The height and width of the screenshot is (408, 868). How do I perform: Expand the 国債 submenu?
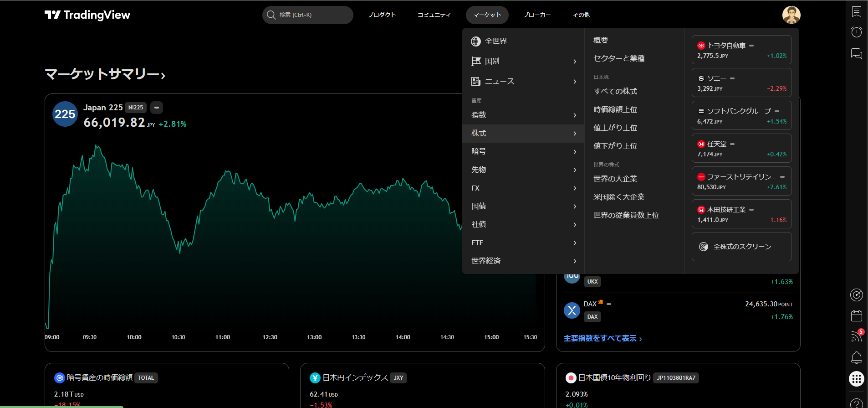[x=575, y=206]
